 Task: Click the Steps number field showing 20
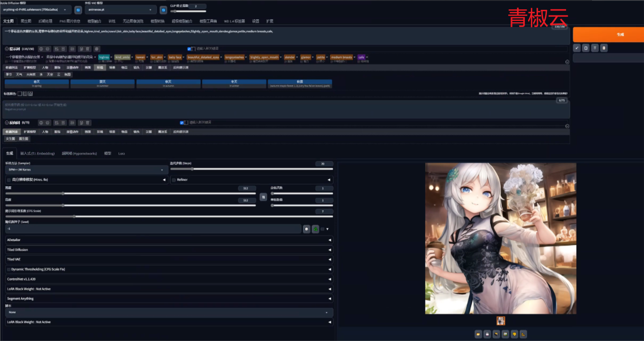click(324, 164)
